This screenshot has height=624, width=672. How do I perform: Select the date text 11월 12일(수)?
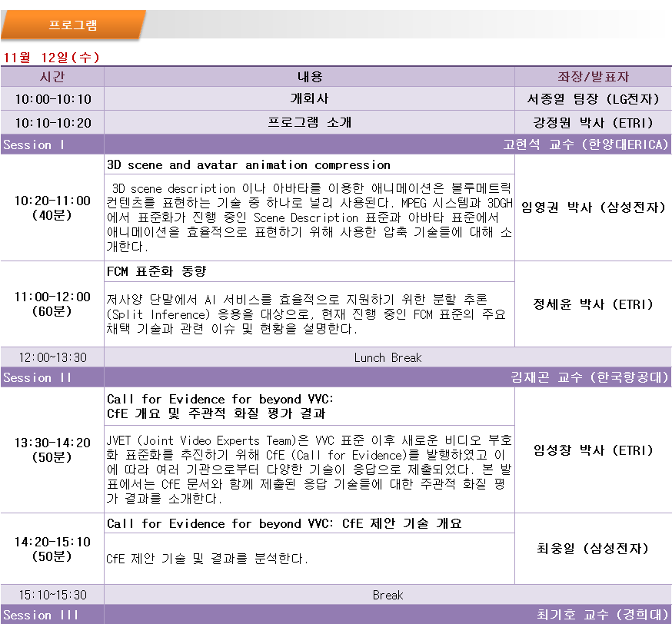click(x=52, y=58)
